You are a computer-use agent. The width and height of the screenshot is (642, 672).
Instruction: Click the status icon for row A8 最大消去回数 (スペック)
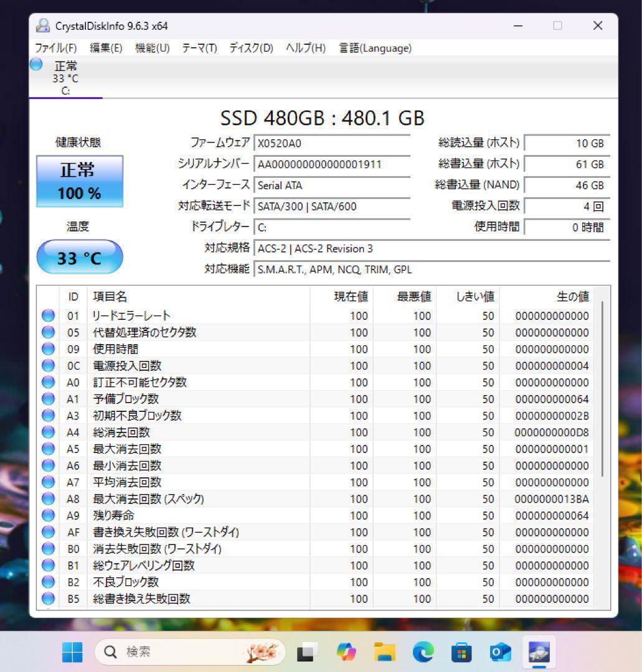pyautogui.click(x=48, y=499)
